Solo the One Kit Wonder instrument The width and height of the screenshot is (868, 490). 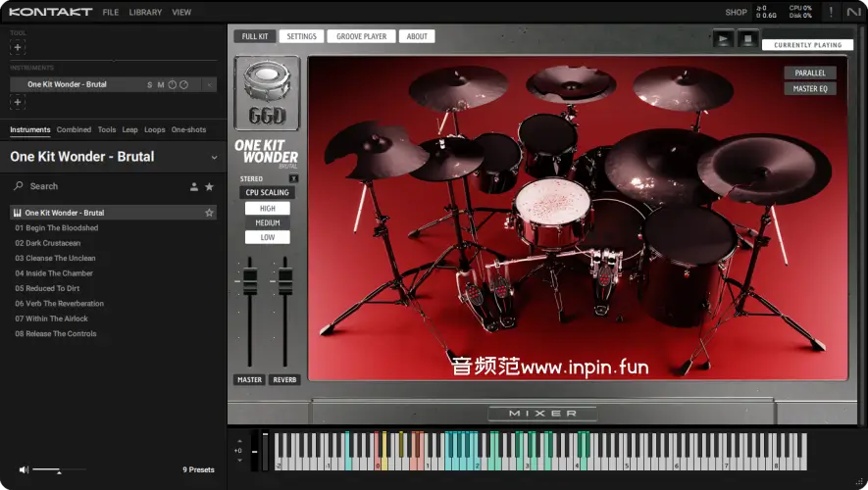pyautogui.click(x=150, y=85)
